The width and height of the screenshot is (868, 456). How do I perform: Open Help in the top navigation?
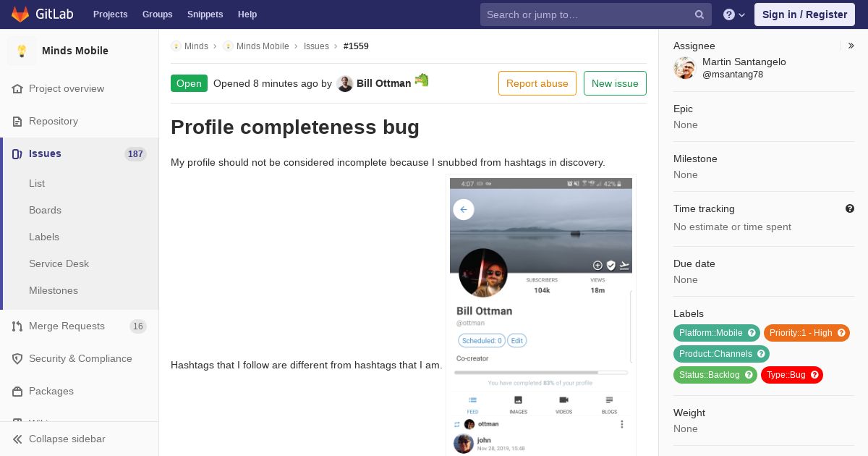click(x=247, y=14)
